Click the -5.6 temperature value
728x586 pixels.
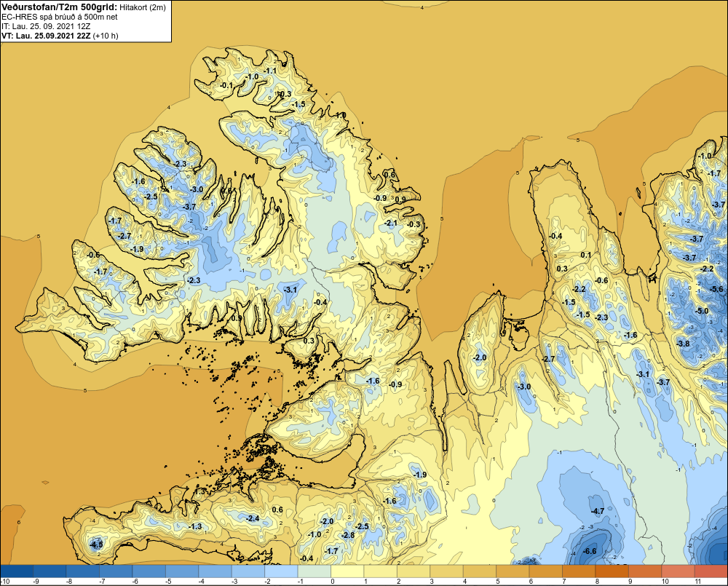pyautogui.click(x=717, y=289)
